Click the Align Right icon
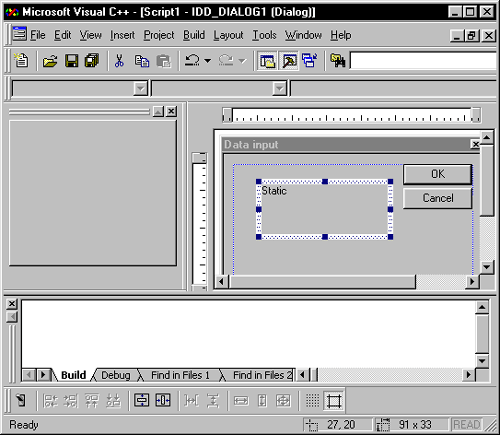Image resolution: width=500 pixels, height=435 pixels. (71, 401)
